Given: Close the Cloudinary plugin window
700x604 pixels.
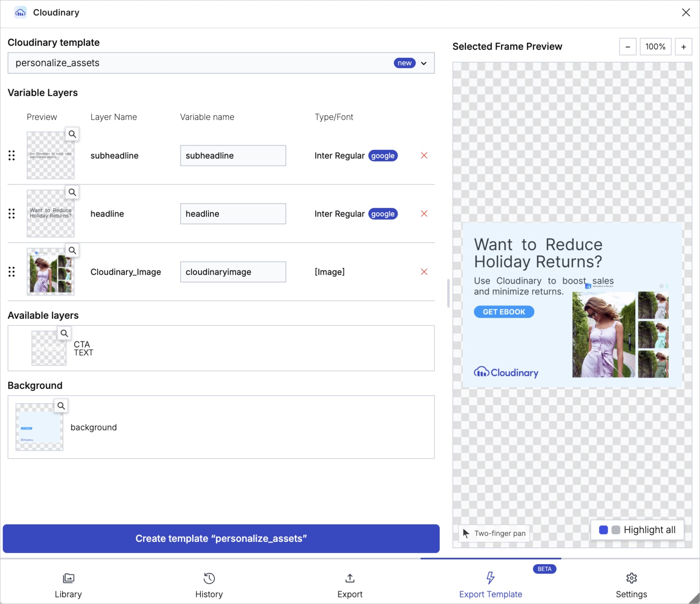Looking at the screenshot, I should coord(686,12).
